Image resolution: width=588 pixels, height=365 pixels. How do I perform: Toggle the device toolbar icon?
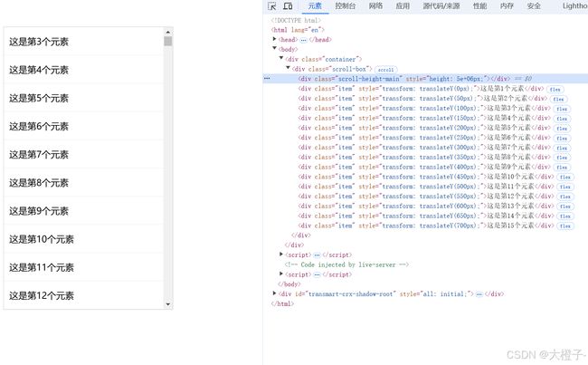(288, 6)
